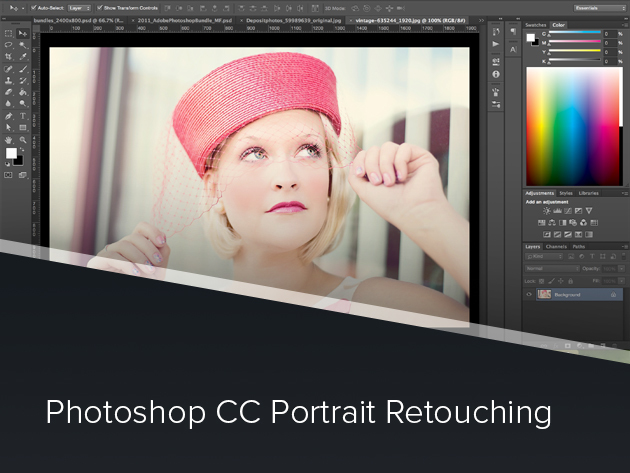The image size is (630, 473).
Task: Hide the Background layer eye icon
Action: [x=529, y=295]
